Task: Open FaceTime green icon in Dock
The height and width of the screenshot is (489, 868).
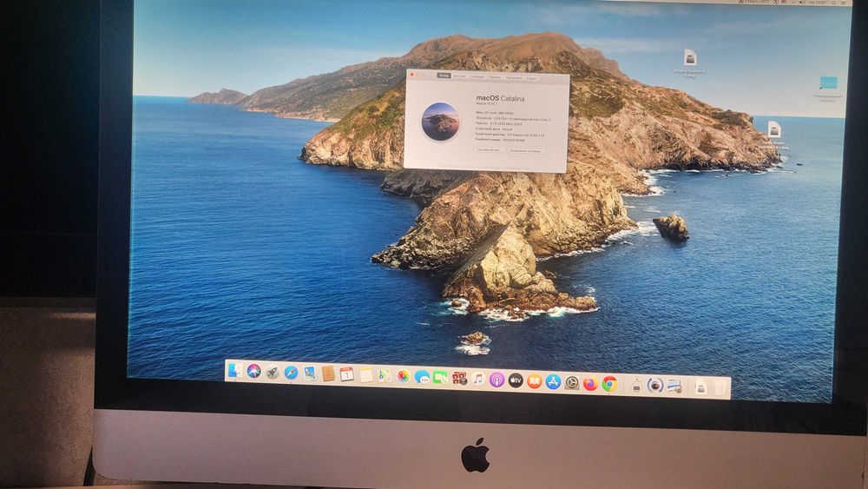Action: [440, 378]
